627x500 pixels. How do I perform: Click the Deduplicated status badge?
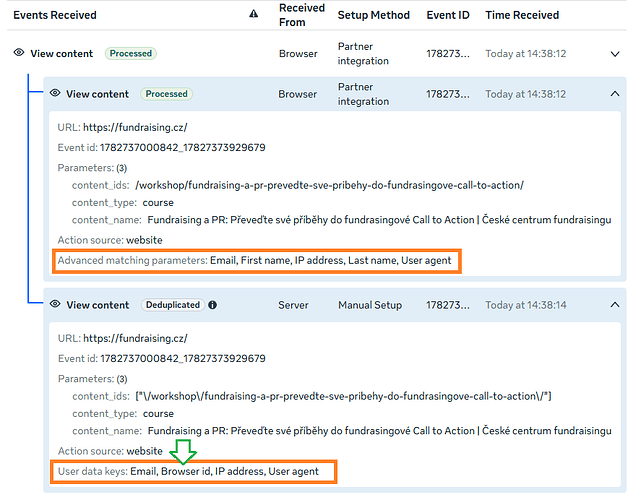[173, 305]
